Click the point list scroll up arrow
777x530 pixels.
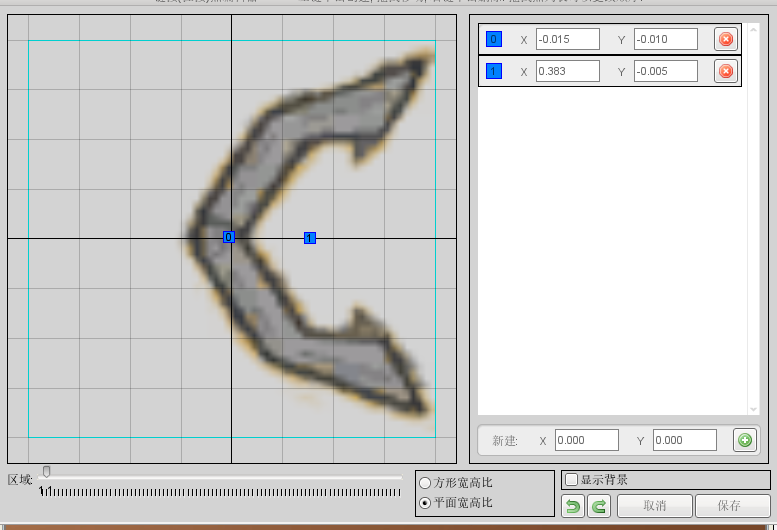753,30
